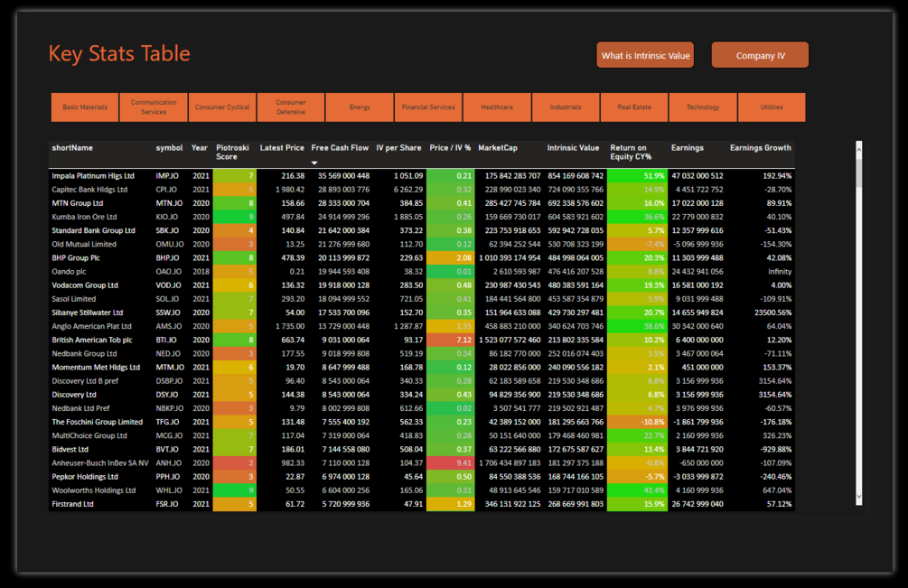Select Momentum Met Hldgs Ltd name
This screenshot has width=908, height=588.
96,368
